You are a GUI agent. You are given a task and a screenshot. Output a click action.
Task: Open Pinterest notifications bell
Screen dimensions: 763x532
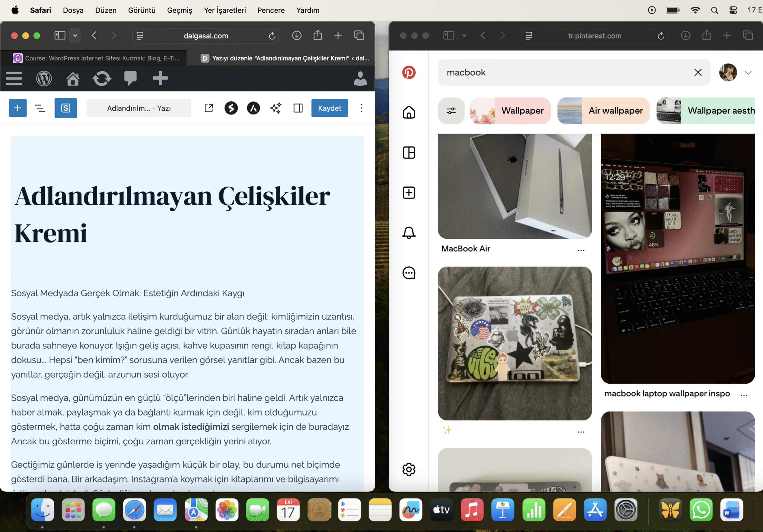409,233
